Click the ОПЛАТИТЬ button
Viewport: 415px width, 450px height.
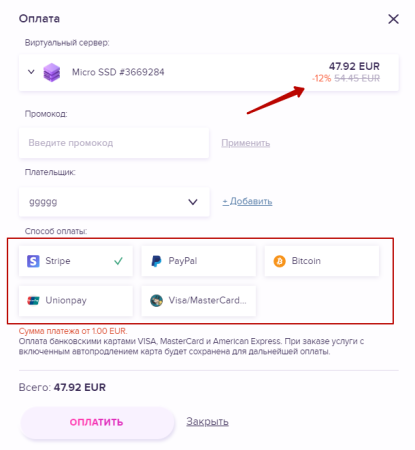97,422
